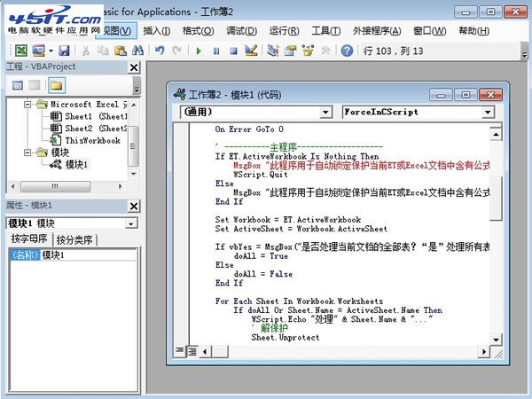The height and width of the screenshot is (399, 532).
Task: Select Sheet2 in the project tree
Action: point(88,129)
